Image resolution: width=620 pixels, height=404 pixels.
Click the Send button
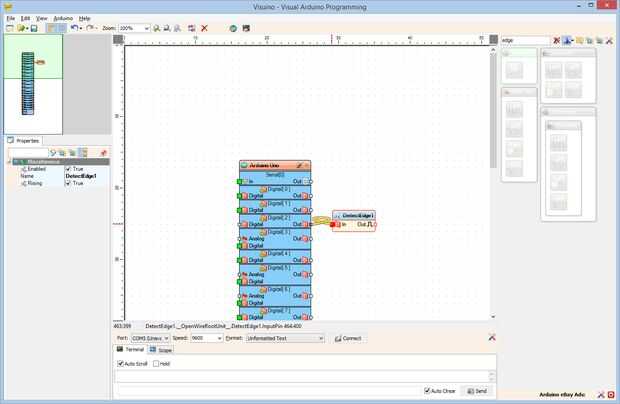pyautogui.click(x=477, y=391)
